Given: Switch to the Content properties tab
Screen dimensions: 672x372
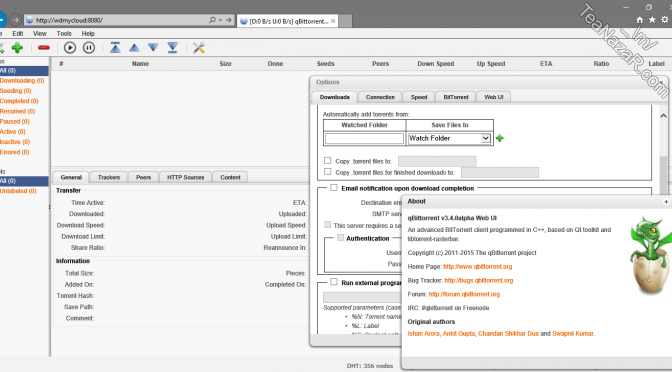Looking at the screenshot, I should (230, 177).
